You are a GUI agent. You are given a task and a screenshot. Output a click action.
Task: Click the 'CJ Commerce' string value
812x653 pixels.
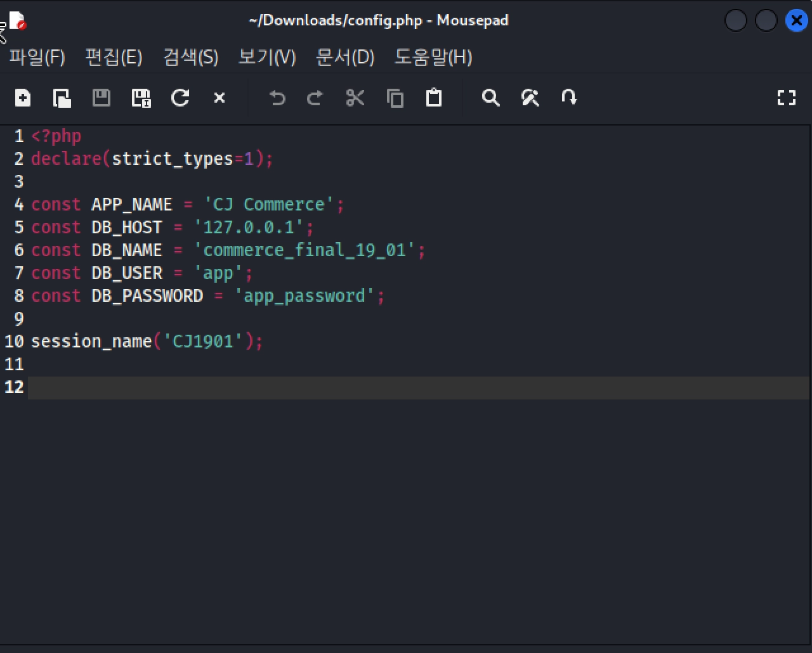click(x=269, y=204)
